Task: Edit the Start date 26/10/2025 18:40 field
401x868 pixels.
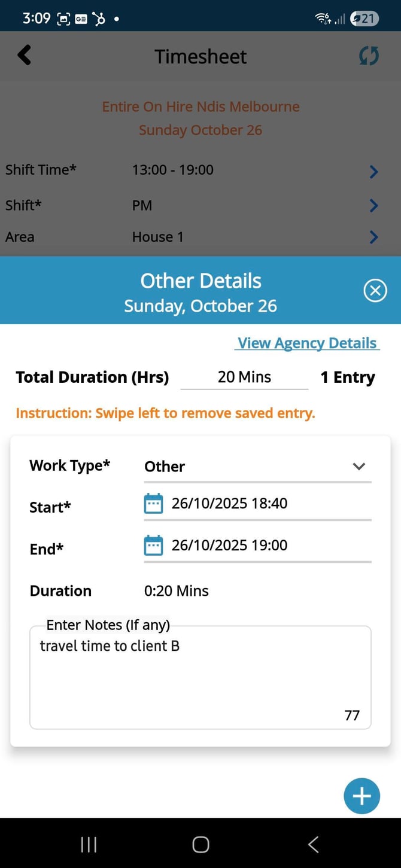Action: click(229, 504)
